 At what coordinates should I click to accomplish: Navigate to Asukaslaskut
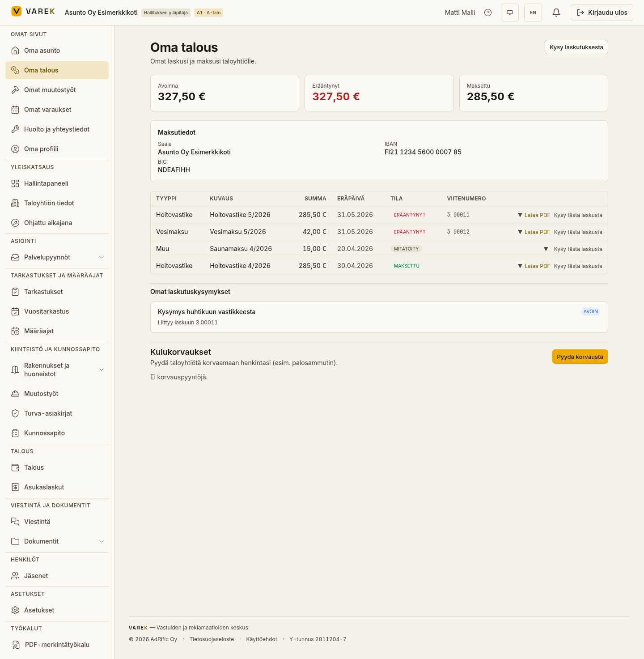[x=57, y=487]
